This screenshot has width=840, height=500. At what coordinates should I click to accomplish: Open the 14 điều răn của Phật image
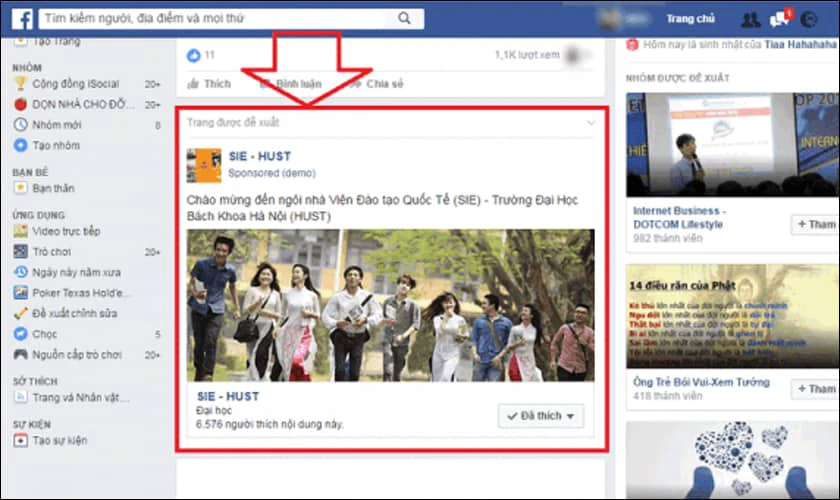[733, 316]
